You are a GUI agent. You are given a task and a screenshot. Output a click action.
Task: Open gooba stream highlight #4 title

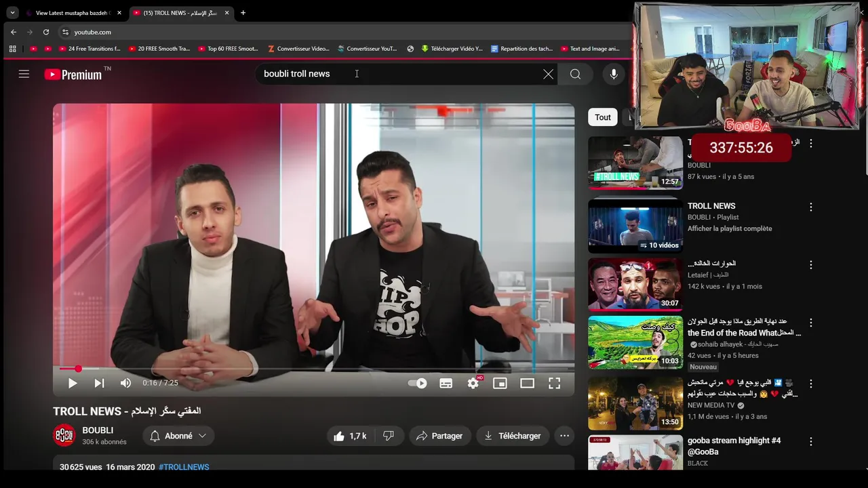pyautogui.click(x=734, y=446)
